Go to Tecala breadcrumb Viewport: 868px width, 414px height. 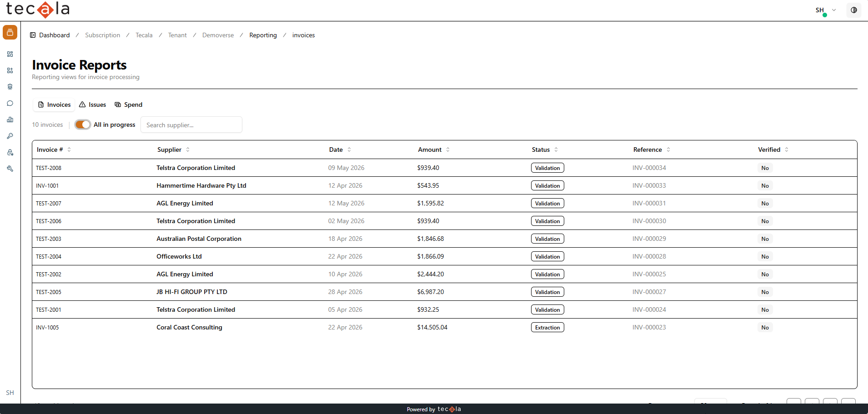tap(144, 35)
